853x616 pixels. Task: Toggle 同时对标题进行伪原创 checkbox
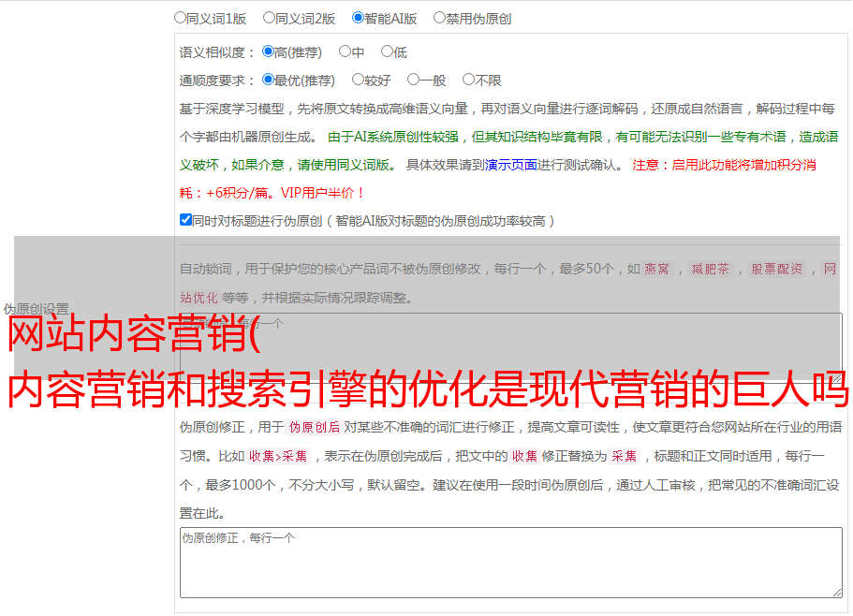point(185,220)
